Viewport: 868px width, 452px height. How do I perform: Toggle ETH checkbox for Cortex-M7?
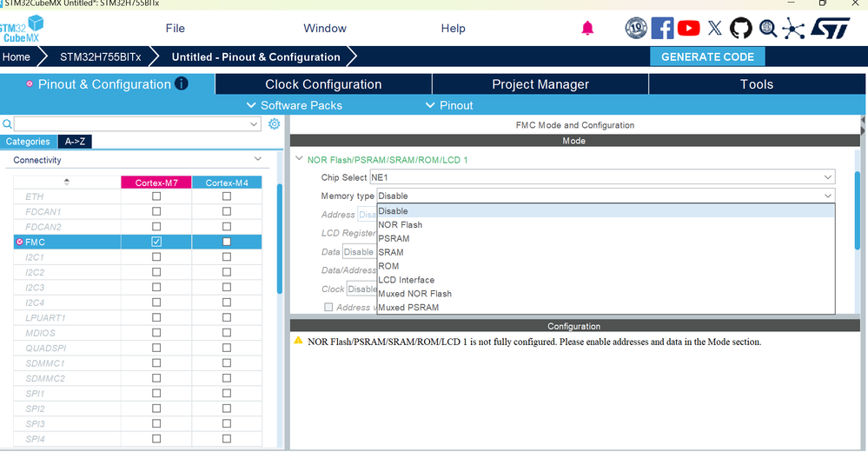click(x=156, y=196)
